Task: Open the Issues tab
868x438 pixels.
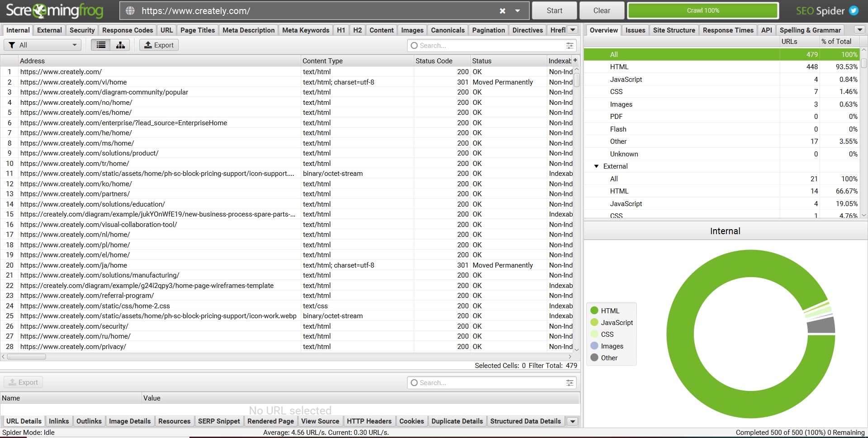Action: pyautogui.click(x=635, y=30)
